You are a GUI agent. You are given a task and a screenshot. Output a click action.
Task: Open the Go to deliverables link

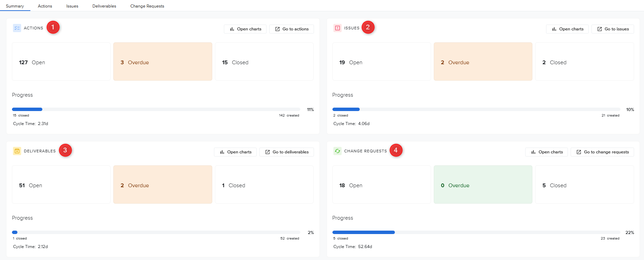pos(287,152)
